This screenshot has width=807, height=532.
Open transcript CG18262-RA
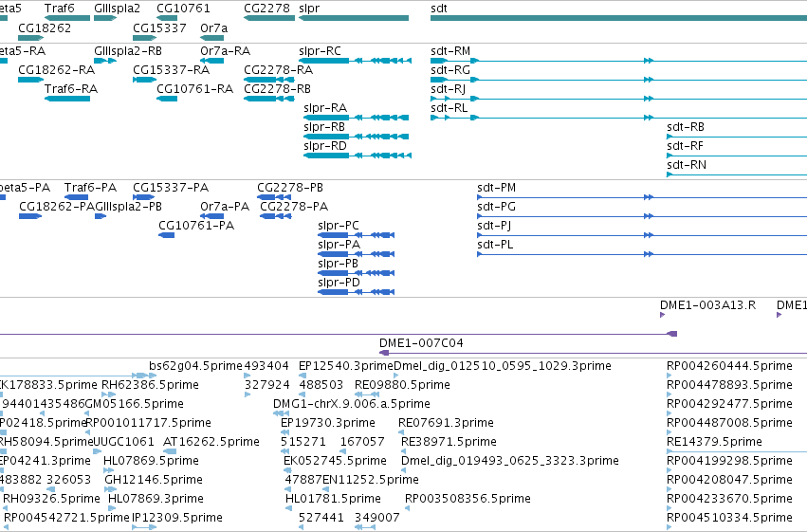tap(57, 70)
